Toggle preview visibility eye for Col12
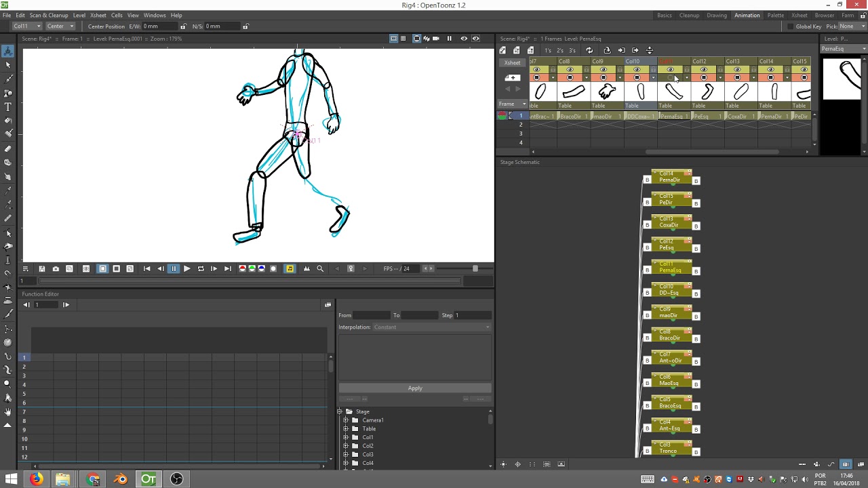This screenshot has width=868, height=488. pyautogui.click(x=703, y=69)
